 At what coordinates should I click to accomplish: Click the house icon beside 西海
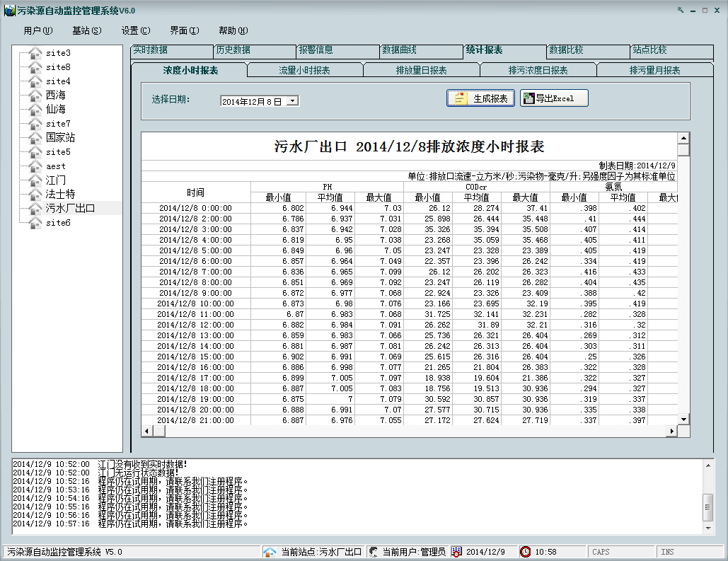(35, 96)
